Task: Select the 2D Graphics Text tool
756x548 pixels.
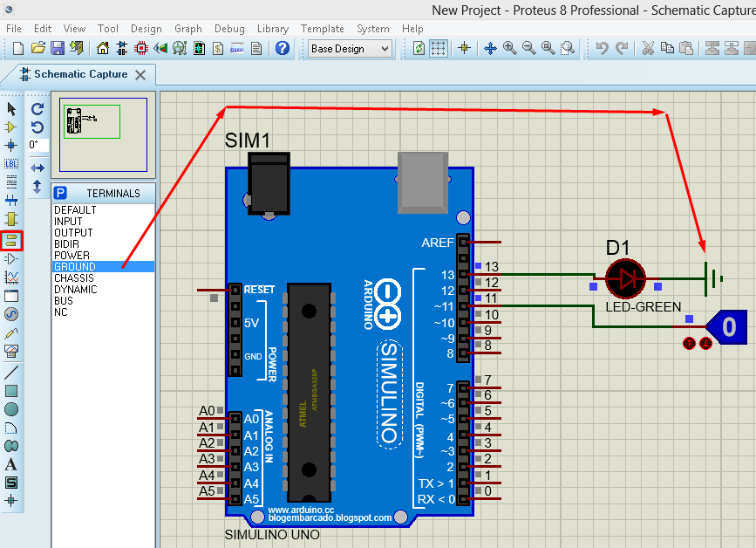Action: 11,464
